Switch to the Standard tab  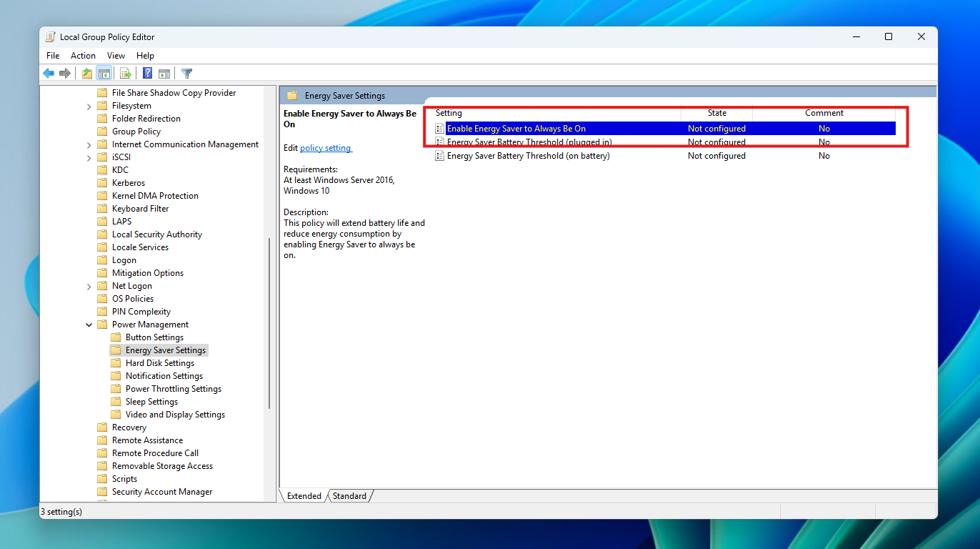tap(349, 495)
